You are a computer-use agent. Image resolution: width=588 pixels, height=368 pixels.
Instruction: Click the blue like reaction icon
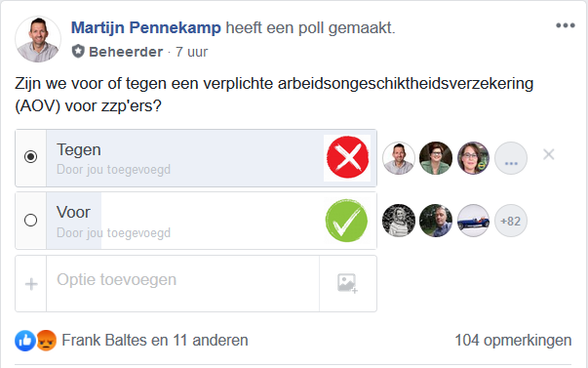pyautogui.click(x=25, y=341)
